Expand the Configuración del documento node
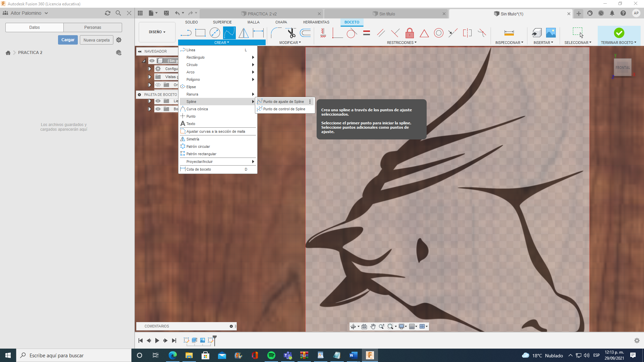This screenshot has height=362, width=644. [x=150, y=69]
